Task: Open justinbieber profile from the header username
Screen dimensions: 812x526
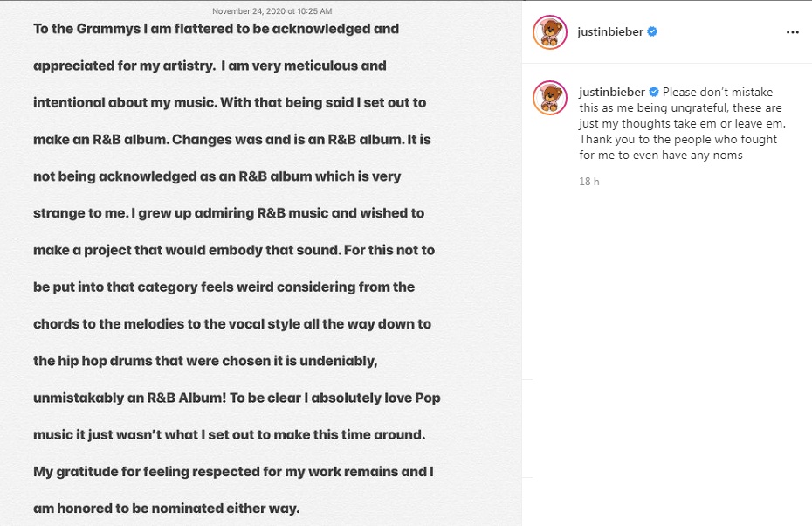Action: point(609,32)
